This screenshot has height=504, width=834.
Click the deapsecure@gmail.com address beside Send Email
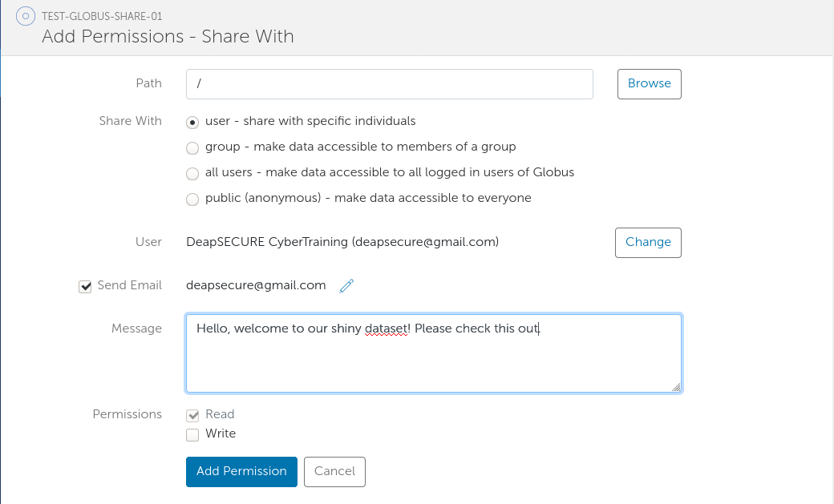pyautogui.click(x=253, y=285)
